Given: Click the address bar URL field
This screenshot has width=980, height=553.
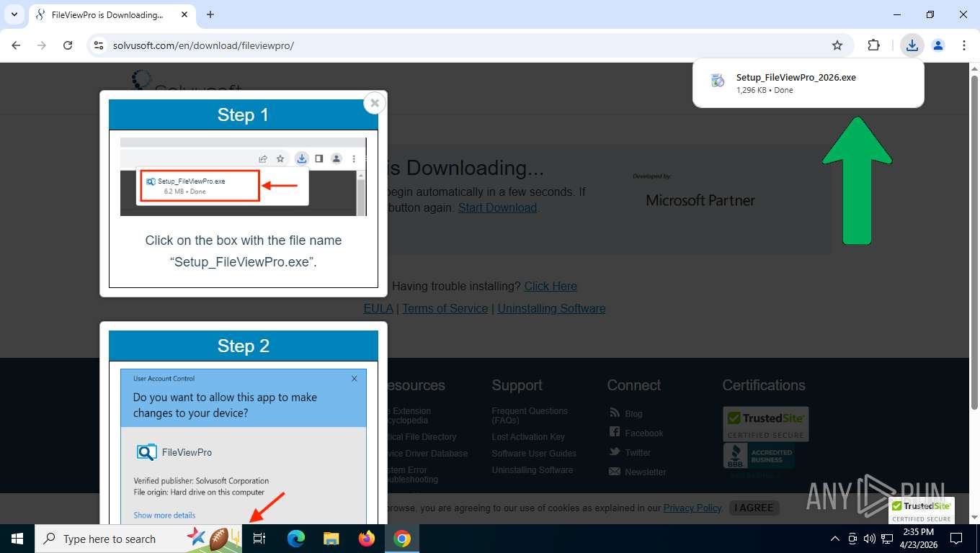Looking at the screenshot, I should pyautogui.click(x=461, y=45).
